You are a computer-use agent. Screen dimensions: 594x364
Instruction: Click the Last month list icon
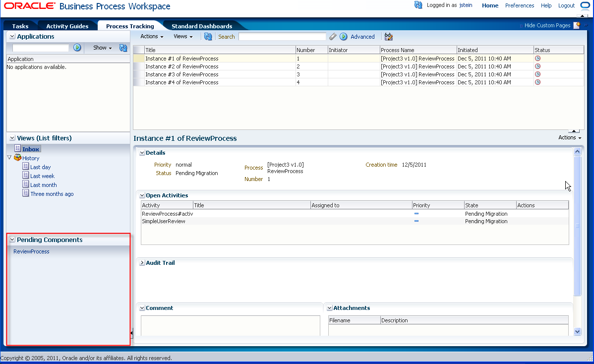25,184
